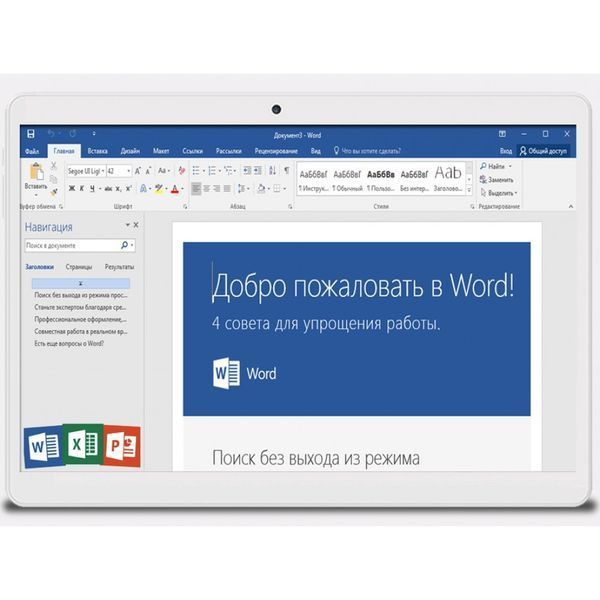Click the Undo arrow icon
The image size is (600, 600).
pyautogui.click(x=51, y=133)
